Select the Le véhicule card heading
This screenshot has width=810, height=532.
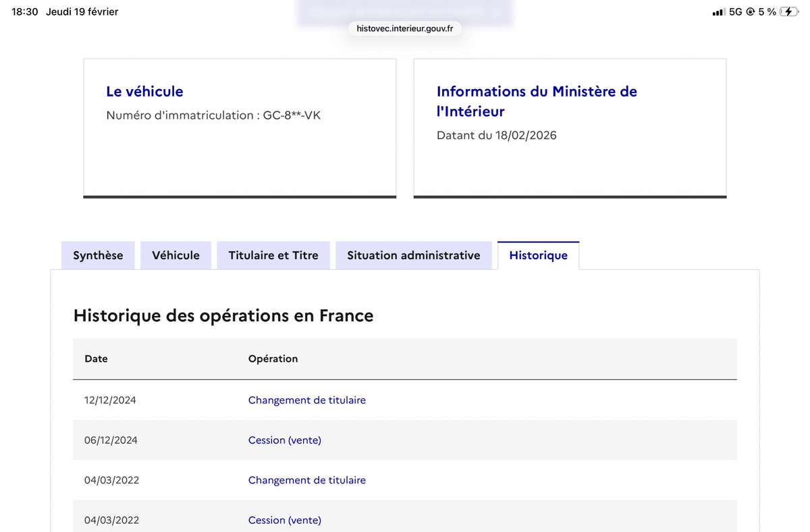[x=144, y=91]
